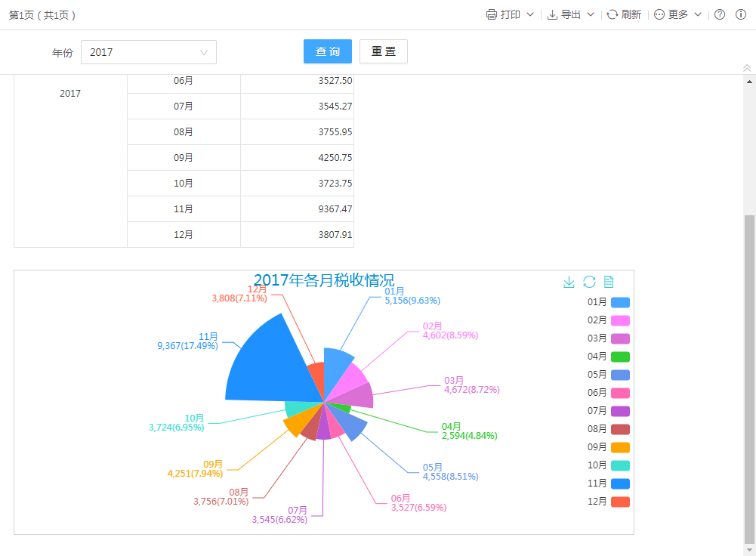Collapse the query panel with double-chevron icon
The image size is (756, 556).
747,68
